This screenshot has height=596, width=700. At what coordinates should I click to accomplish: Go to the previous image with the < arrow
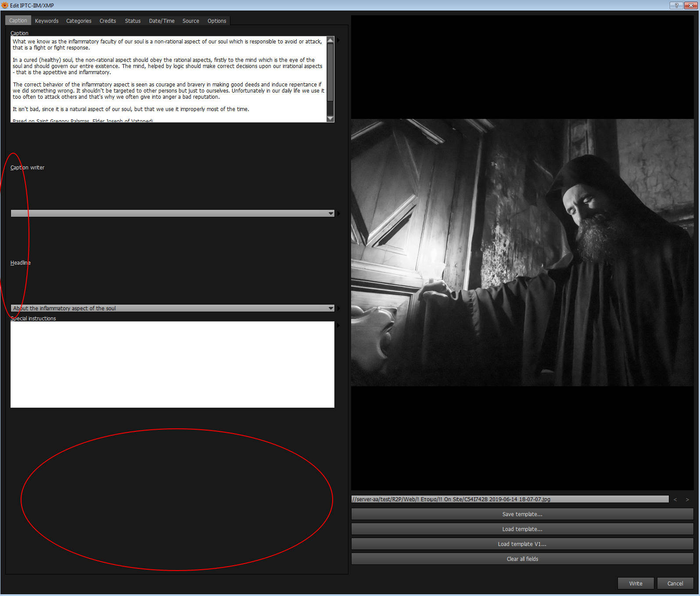(x=675, y=499)
